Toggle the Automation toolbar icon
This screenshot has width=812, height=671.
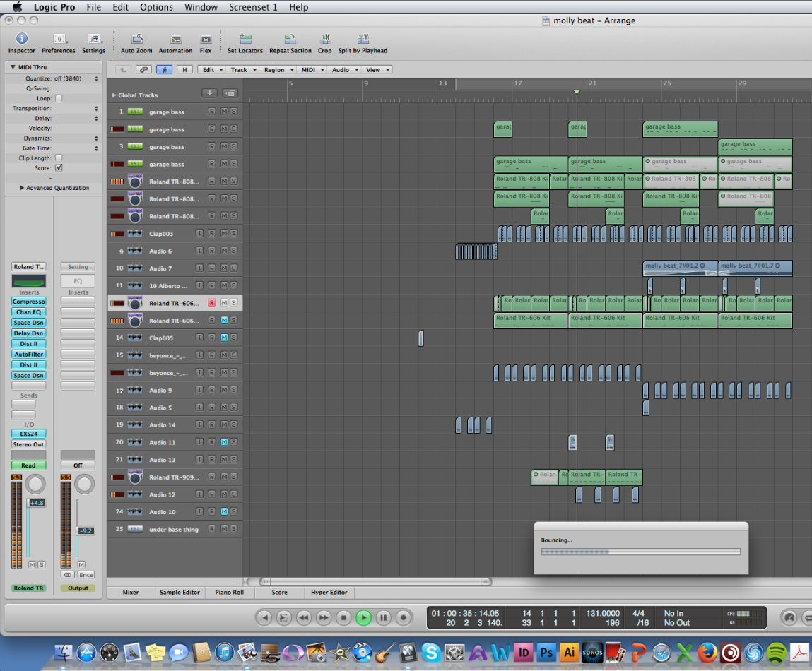[176, 40]
